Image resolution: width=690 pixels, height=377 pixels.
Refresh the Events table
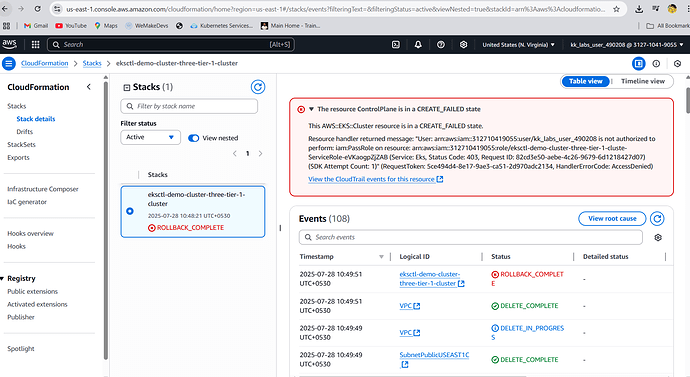click(657, 219)
